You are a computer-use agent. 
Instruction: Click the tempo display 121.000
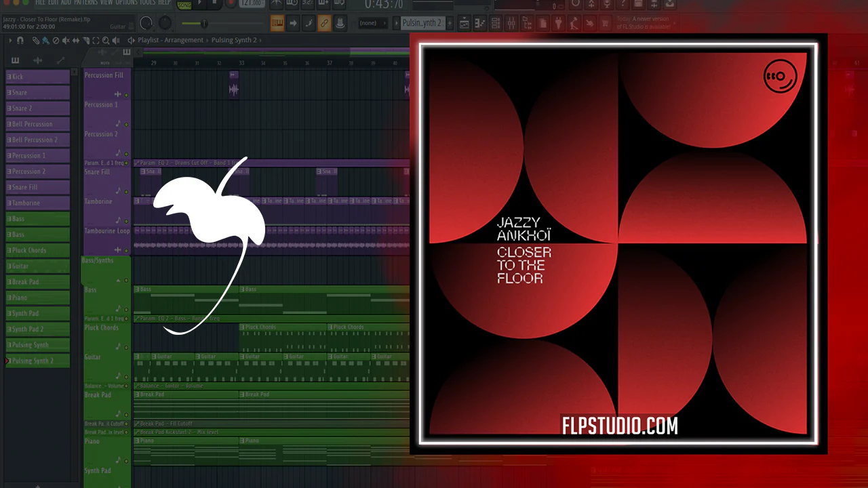[253, 4]
